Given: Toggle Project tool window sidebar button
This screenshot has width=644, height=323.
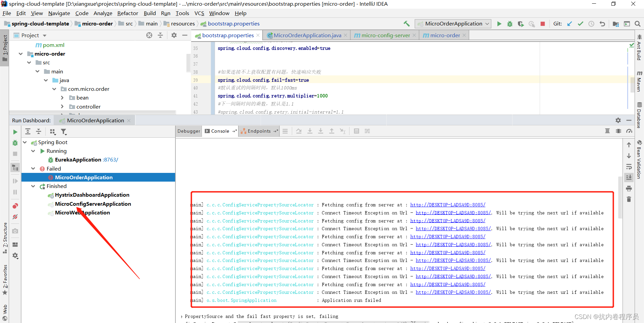Looking at the screenshot, I should coord(5,48).
